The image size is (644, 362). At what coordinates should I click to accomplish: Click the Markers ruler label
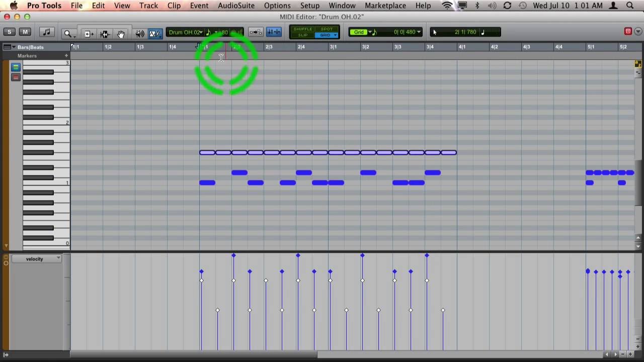coord(27,56)
